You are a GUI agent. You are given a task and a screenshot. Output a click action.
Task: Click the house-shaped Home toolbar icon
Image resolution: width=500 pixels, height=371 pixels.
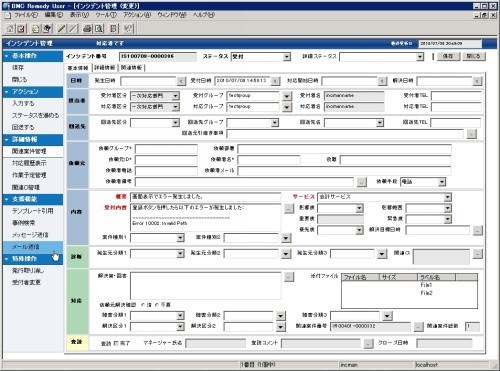pyautogui.click(x=10, y=29)
